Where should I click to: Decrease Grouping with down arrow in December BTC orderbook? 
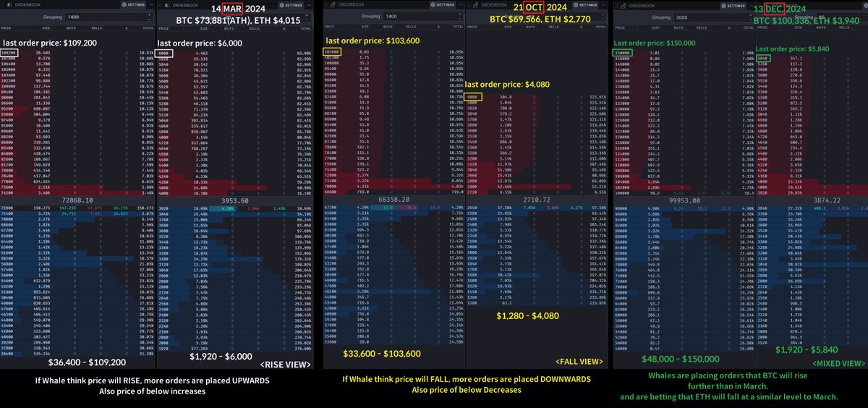pos(749,20)
